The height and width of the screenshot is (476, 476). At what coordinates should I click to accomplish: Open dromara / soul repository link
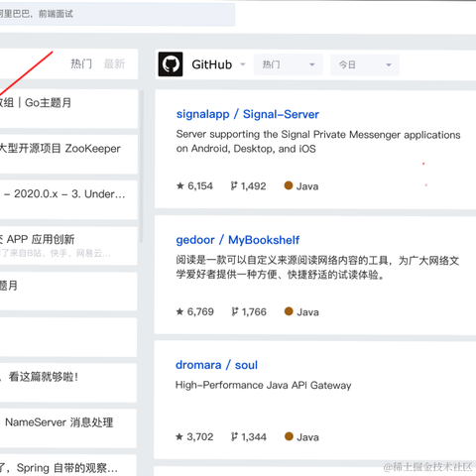(x=216, y=365)
